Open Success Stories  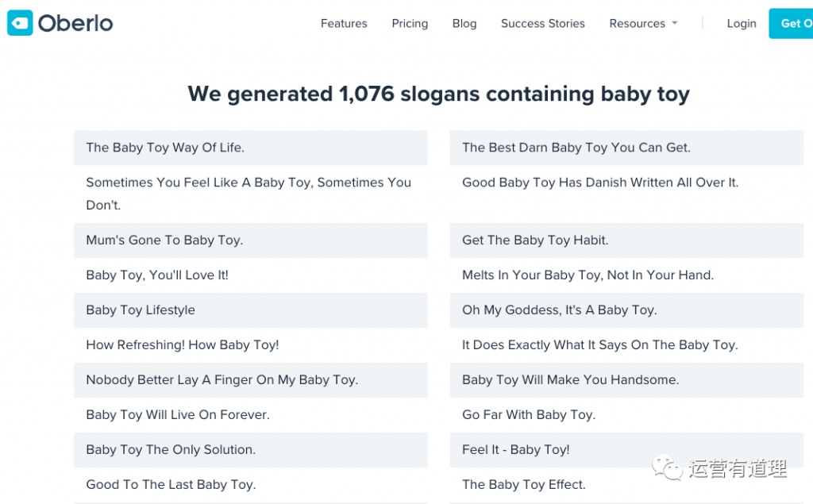point(542,23)
